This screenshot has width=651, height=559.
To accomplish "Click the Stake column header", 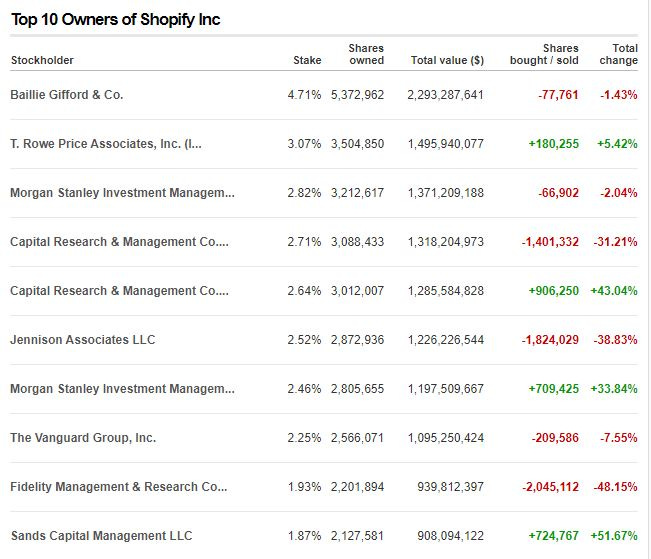I will click(x=307, y=60).
